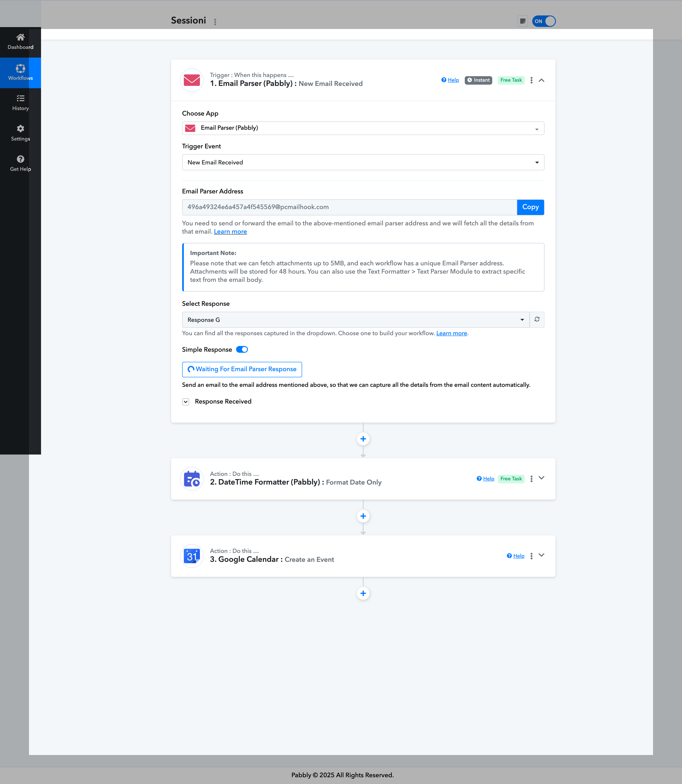This screenshot has height=784, width=682.
Task: Click the Email Parser envelope icon in step 1
Action: (192, 80)
